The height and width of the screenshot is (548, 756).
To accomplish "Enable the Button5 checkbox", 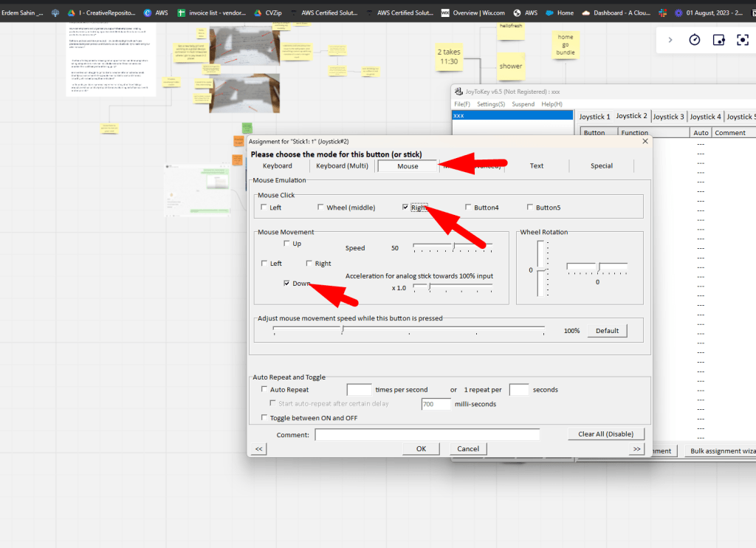I will click(530, 207).
